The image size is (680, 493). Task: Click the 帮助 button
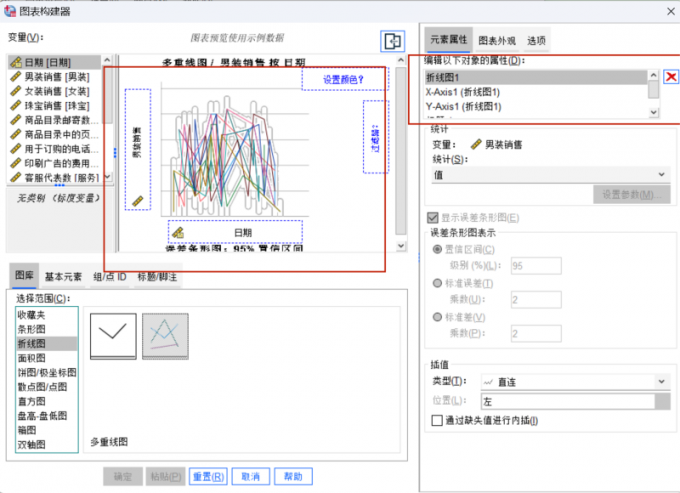coord(293,477)
